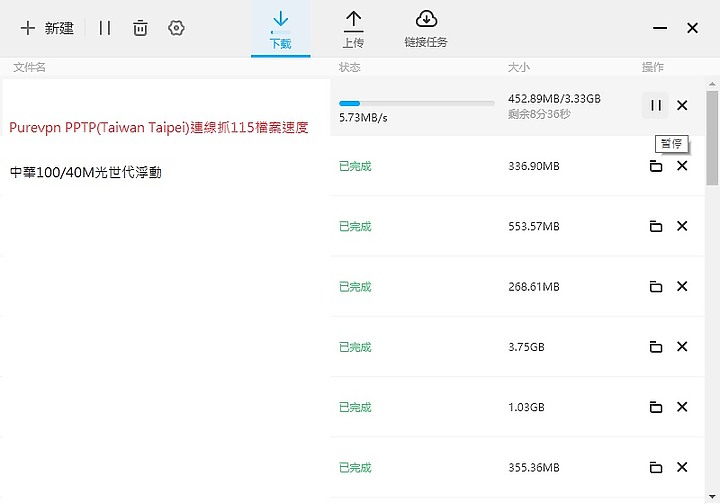The height and width of the screenshot is (503, 720).
Task: Open folder for 336.90MB file
Action: click(656, 166)
